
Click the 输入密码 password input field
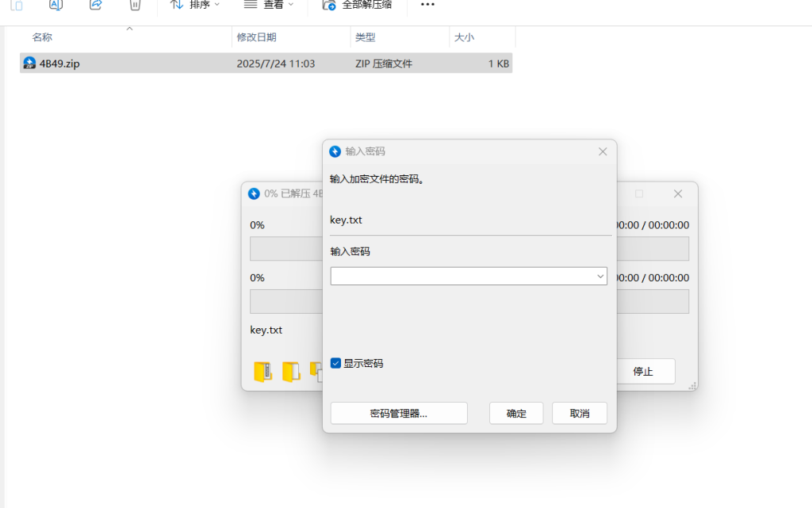click(462, 277)
